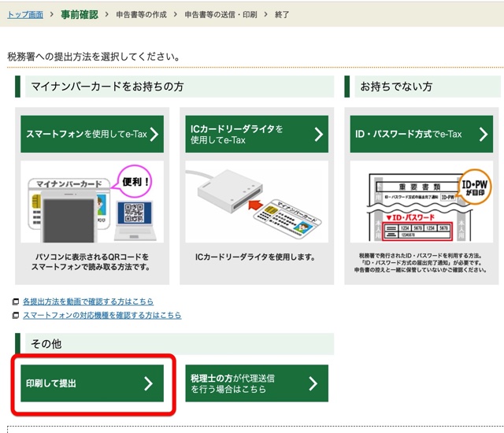Click the new-window icon beside the 動画 link

coord(16,302)
